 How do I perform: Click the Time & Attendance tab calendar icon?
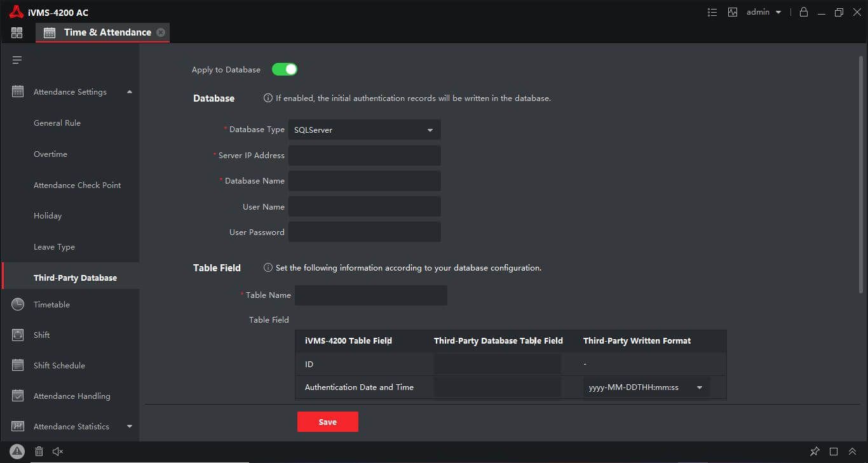pos(49,32)
